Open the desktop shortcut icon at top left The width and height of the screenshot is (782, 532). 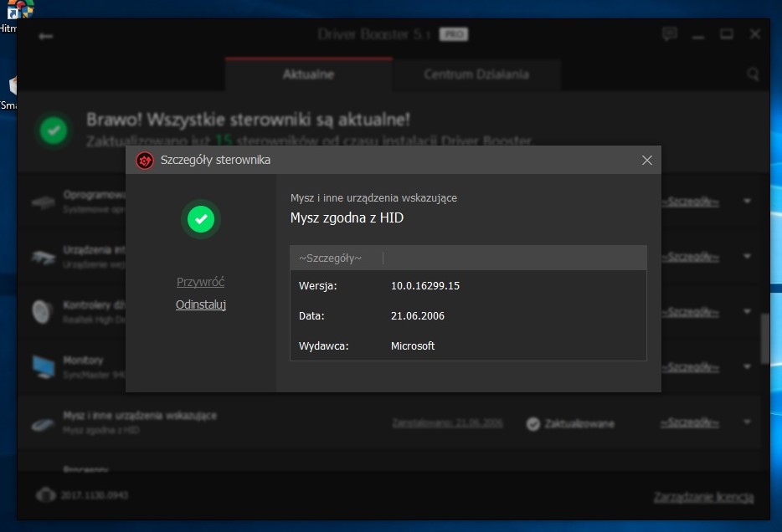(19, 9)
